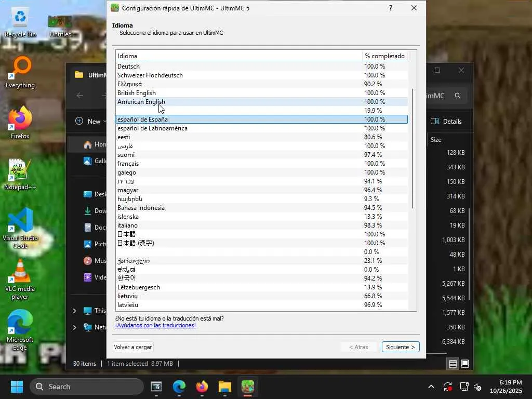
Task: Select eesti in the language list
Action: tap(262, 137)
